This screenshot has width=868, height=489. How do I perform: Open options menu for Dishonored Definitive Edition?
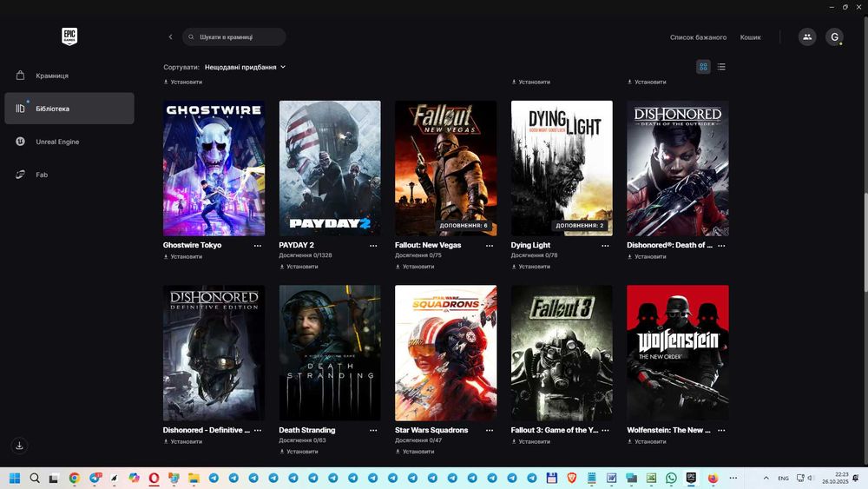258,430
